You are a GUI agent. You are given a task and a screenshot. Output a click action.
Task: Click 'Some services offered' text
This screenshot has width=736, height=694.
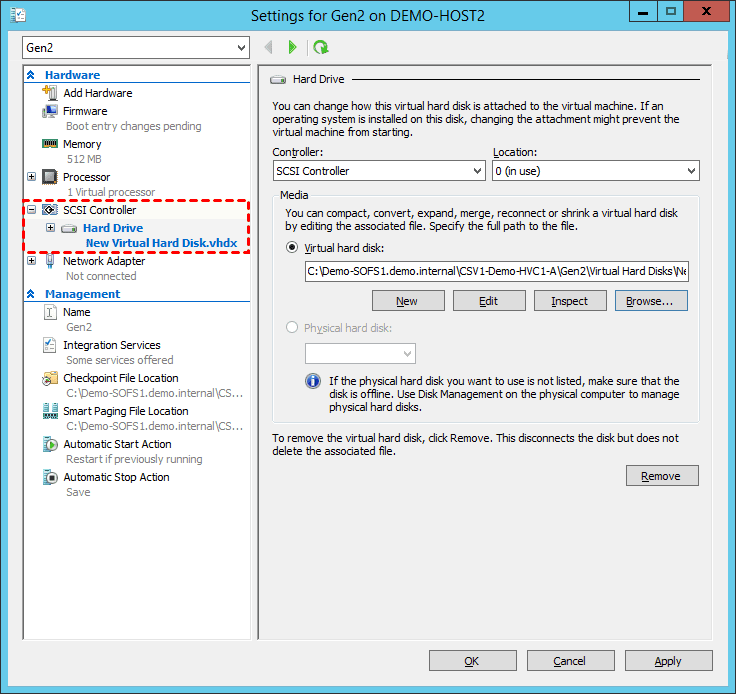(x=120, y=360)
